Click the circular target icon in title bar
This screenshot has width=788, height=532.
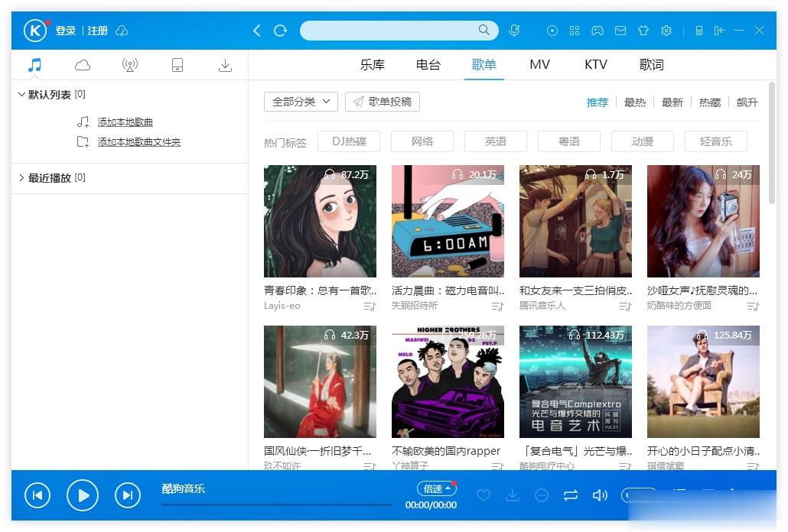tap(552, 31)
